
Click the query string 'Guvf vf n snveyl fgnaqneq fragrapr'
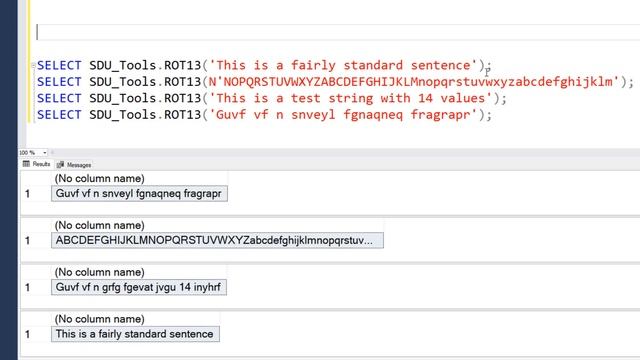coord(343,115)
